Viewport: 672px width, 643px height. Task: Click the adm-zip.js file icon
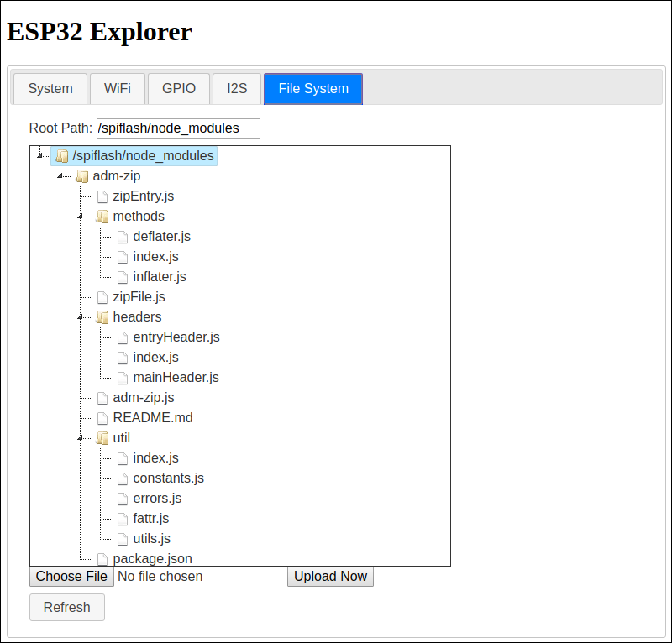(x=102, y=398)
